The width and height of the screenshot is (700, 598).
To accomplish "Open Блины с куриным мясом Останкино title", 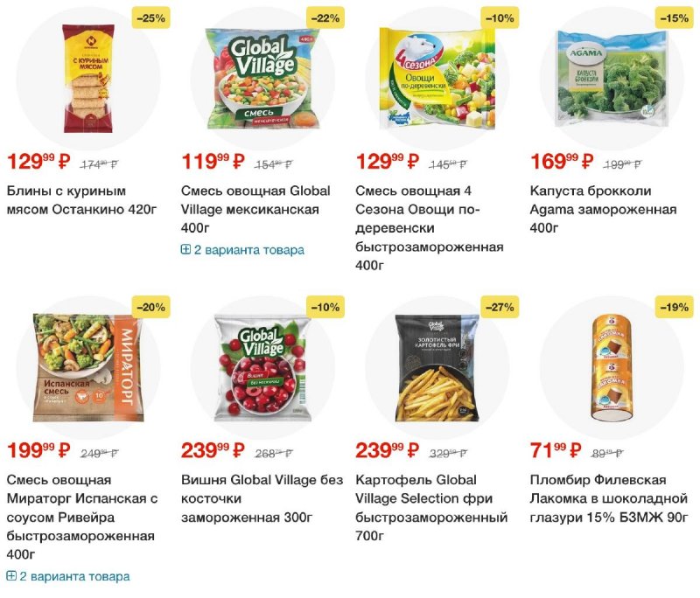I will [81, 200].
